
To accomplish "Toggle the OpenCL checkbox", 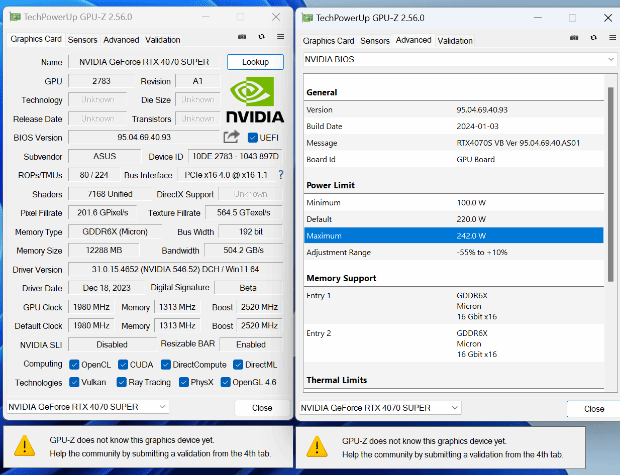I will point(74,365).
